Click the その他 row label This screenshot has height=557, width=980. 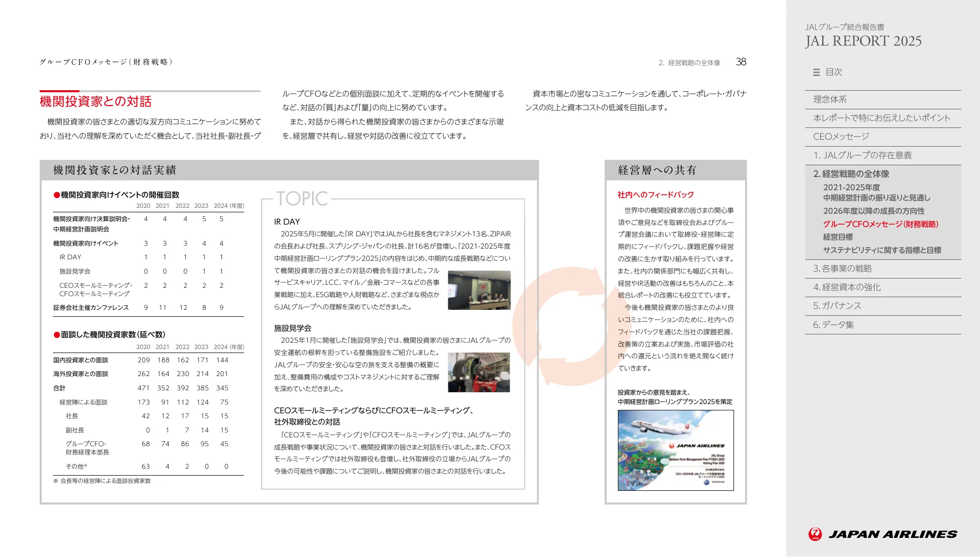[x=76, y=466]
